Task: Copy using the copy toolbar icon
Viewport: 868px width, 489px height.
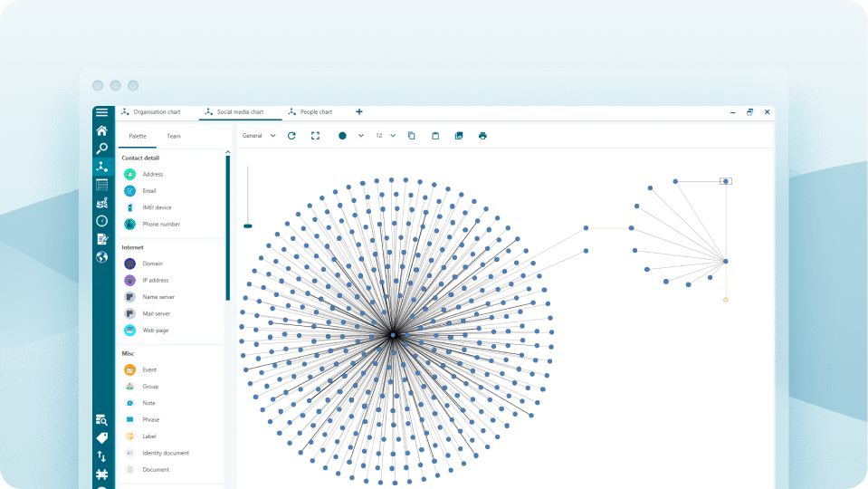Action: click(x=411, y=136)
